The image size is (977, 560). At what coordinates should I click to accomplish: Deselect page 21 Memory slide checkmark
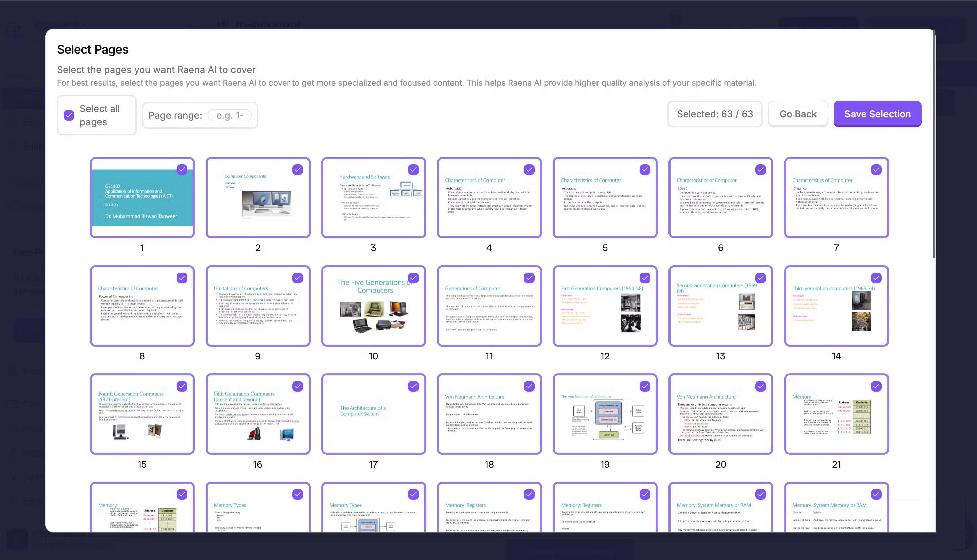coord(876,386)
